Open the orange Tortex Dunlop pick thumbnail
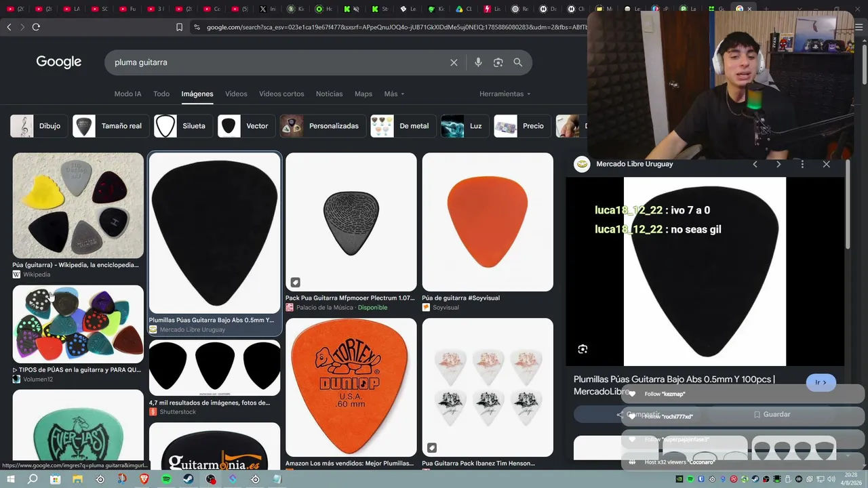This screenshot has height=488, width=868. [351, 387]
